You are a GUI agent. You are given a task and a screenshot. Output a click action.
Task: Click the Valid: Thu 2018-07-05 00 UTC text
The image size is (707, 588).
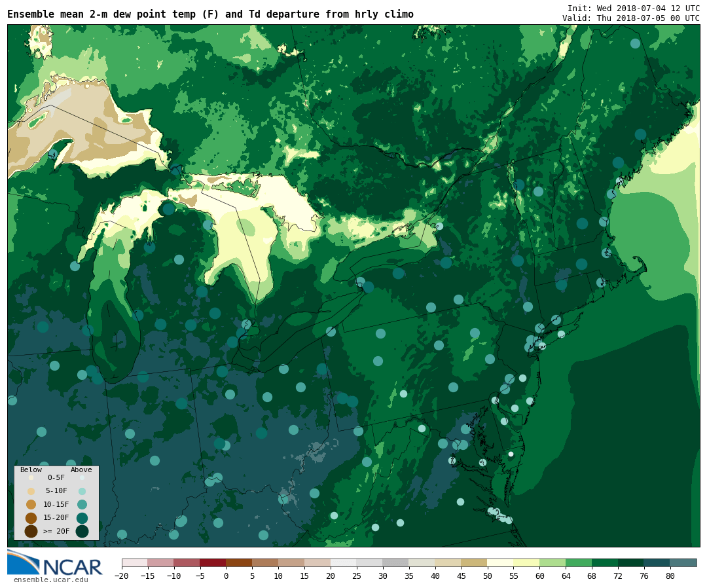point(630,18)
